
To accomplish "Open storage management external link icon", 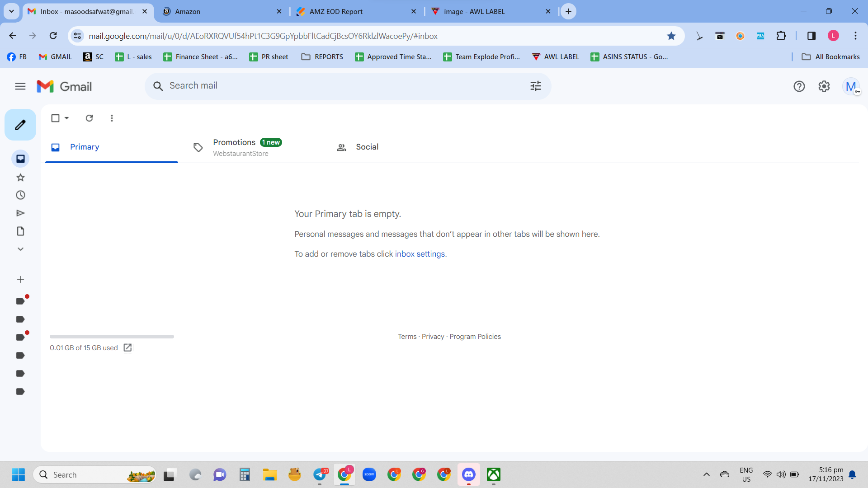I will point(128,347).
